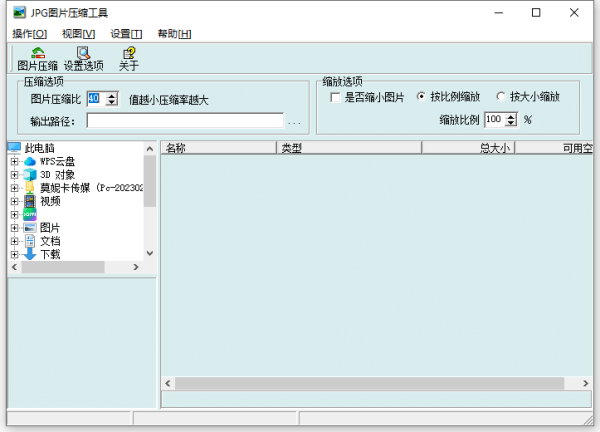The width and height of the screenshot is (600, 432).
Task: Select the 莫妮卡传媒 tree label
Action: point(91,188)
